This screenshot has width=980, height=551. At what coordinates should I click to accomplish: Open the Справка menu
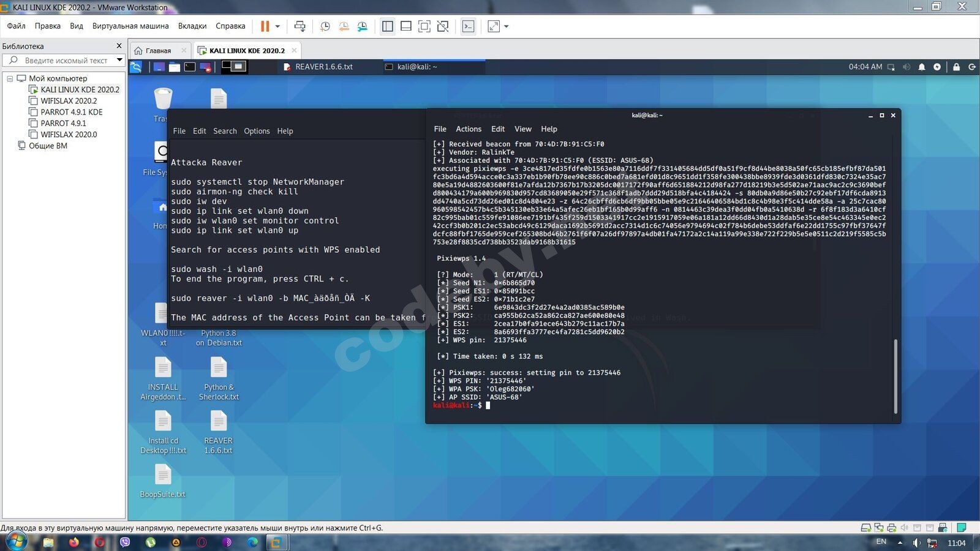click(x=230, y=26)
